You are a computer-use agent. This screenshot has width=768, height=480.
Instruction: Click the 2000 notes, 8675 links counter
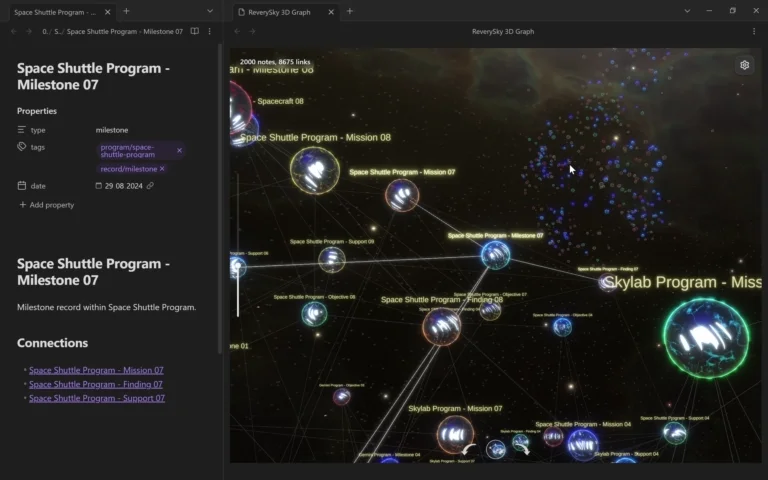coord(275,62)
